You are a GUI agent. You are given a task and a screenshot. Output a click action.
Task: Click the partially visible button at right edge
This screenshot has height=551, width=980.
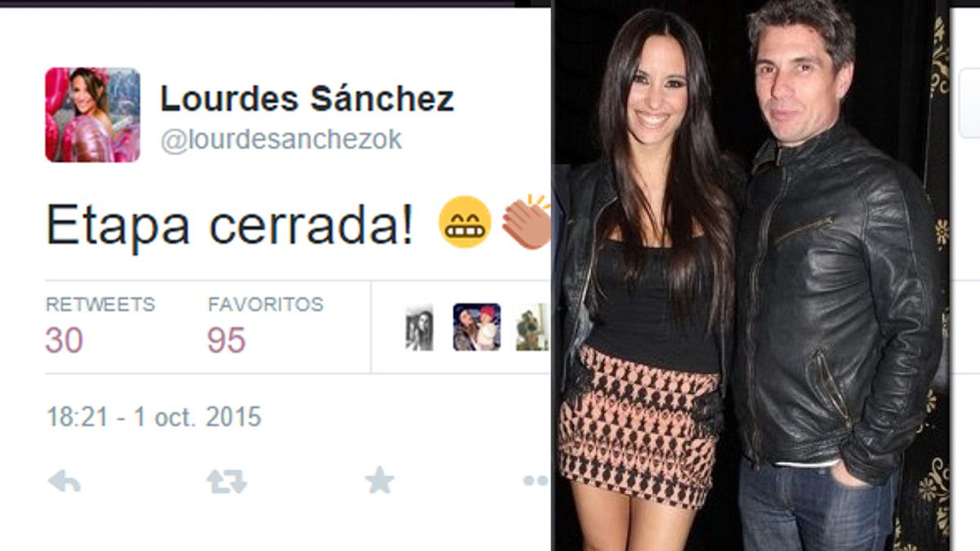pyautogui.click(x=969, y=102)
